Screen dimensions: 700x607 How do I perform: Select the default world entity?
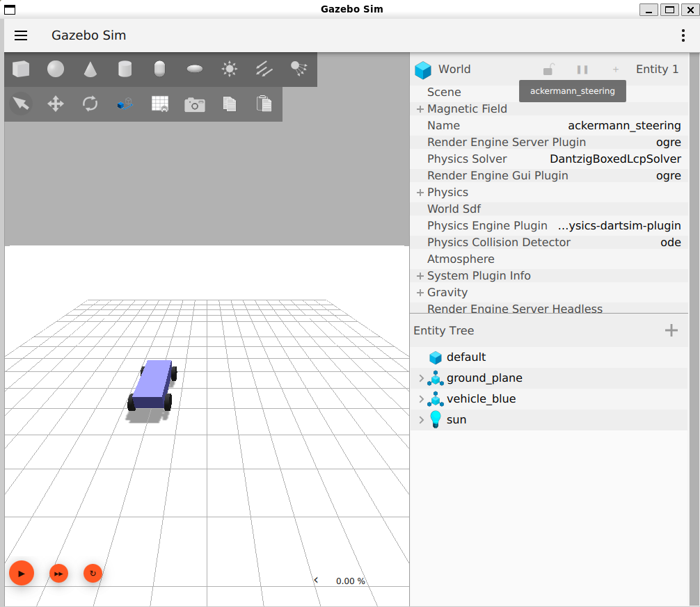(x=549, y=357)
